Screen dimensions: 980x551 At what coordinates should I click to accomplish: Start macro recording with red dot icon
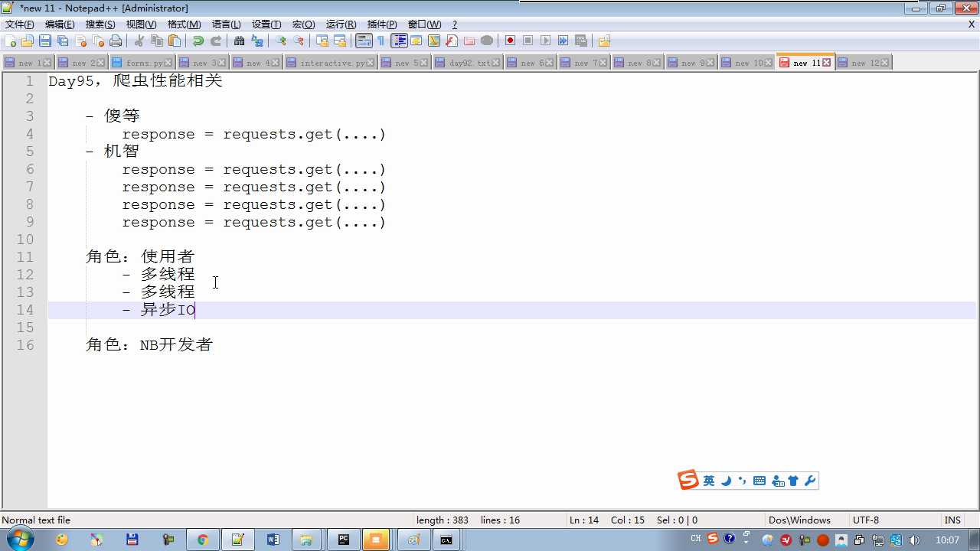[x=510, y=41]
